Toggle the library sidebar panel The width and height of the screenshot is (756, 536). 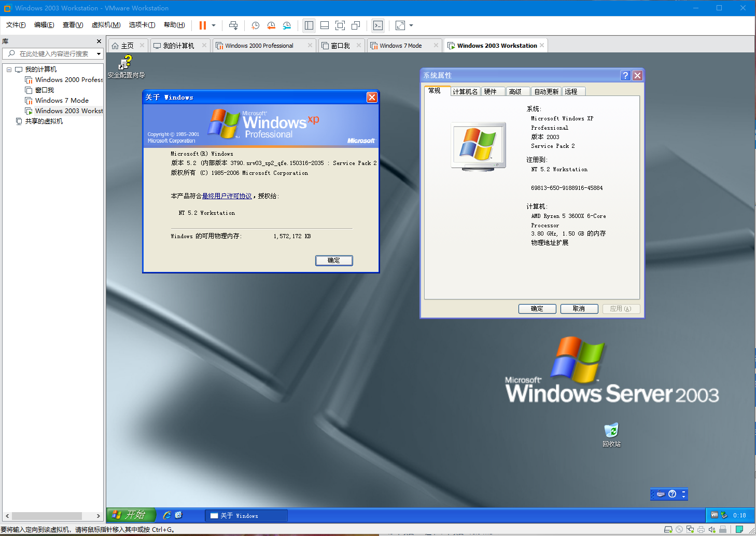(x=309, y=25)
